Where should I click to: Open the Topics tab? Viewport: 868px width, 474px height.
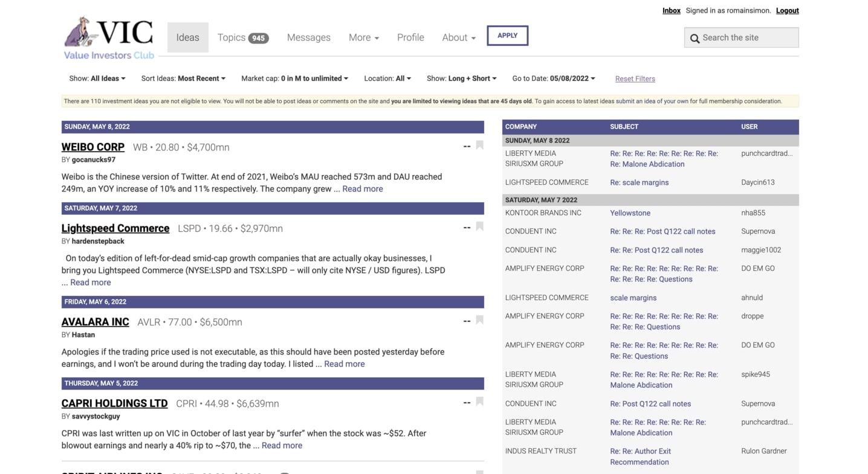point(243,37)
